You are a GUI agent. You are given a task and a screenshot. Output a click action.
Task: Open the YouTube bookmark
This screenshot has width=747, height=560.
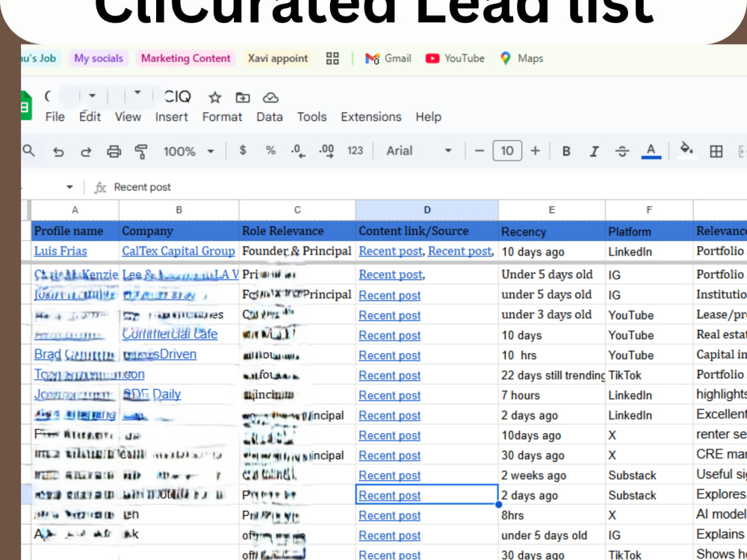tap(455, 58)
